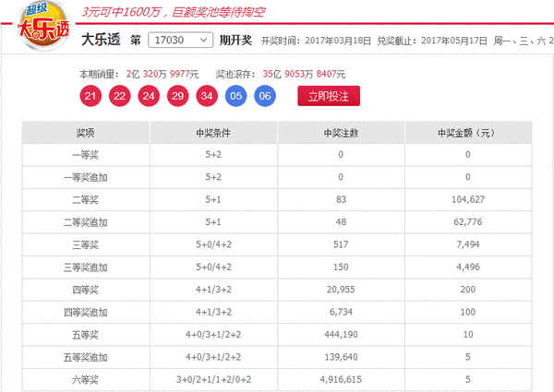Click the 五等奖 prize amount 10
554x392 pixels.
click(468, 335)
